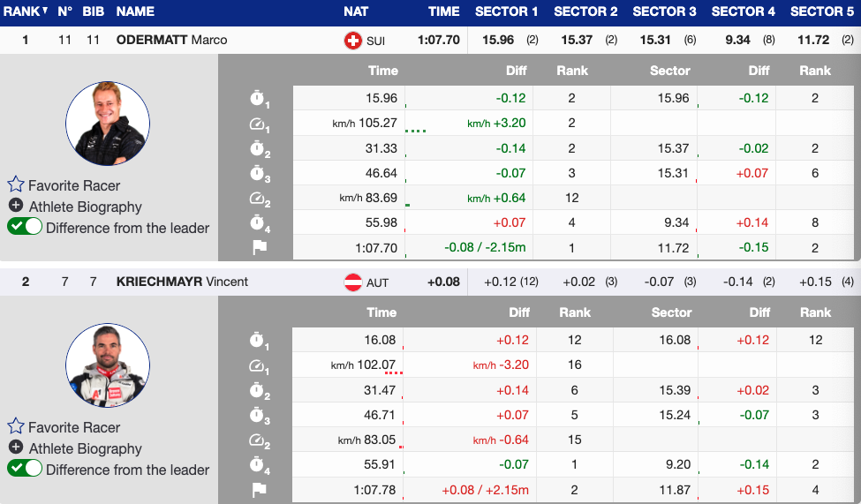Sort results by RANK column header

[x=26, y=11]
